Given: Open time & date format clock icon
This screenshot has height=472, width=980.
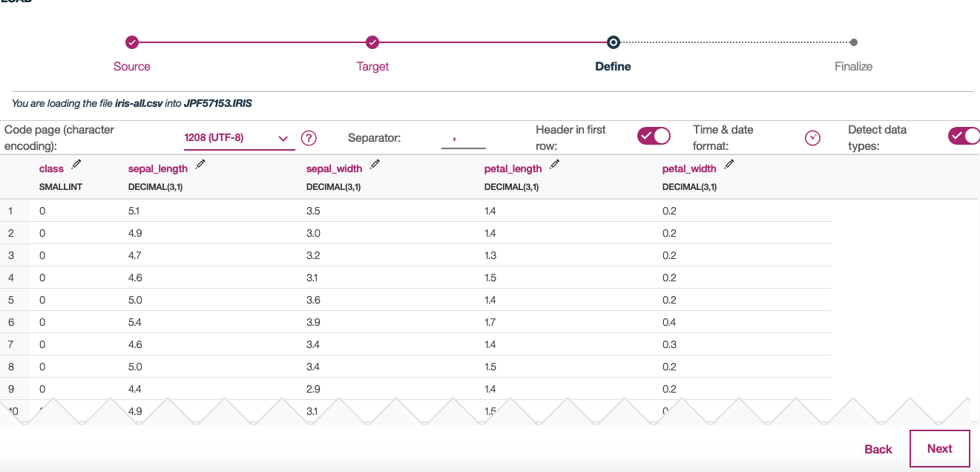Looking at the screenshot, I should (813, 138).
